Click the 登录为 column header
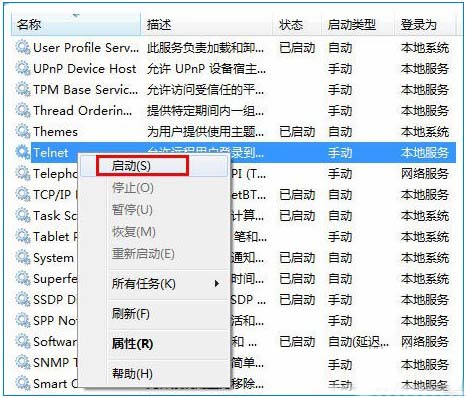Viewport: 466px width, 398px height. point(425,24)
